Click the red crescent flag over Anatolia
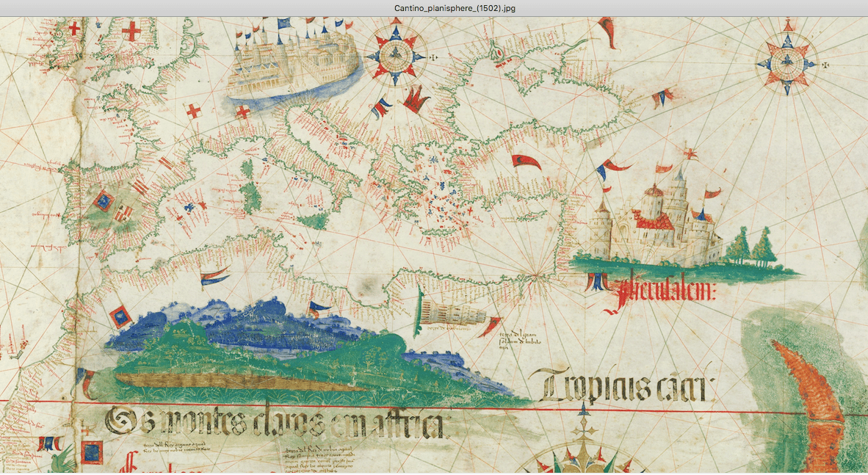868x475 pixels. tap(525, 162)
